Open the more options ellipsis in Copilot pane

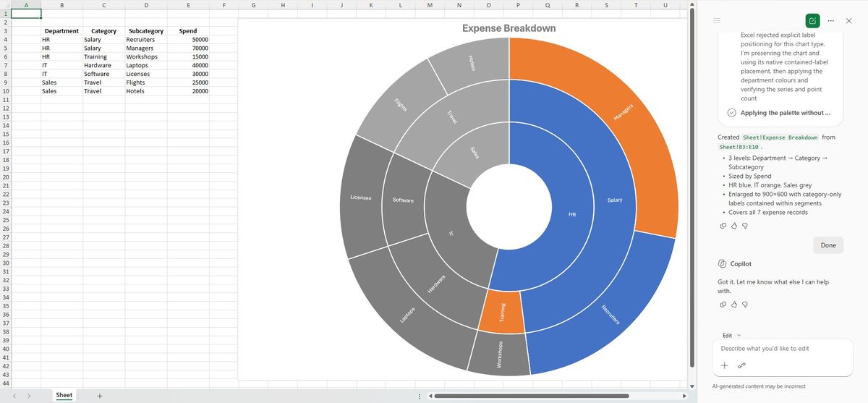pyautogui.click(x=830, y=20)
